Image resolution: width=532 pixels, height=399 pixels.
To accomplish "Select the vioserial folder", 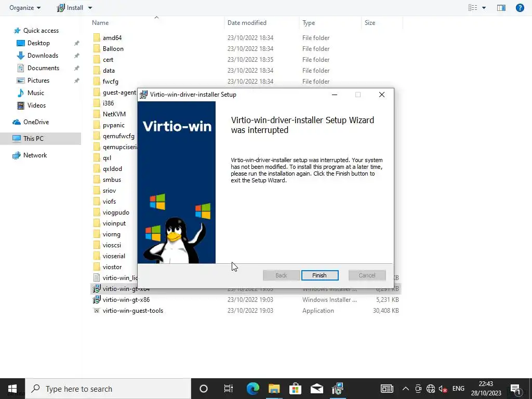I will click(114, 256).
